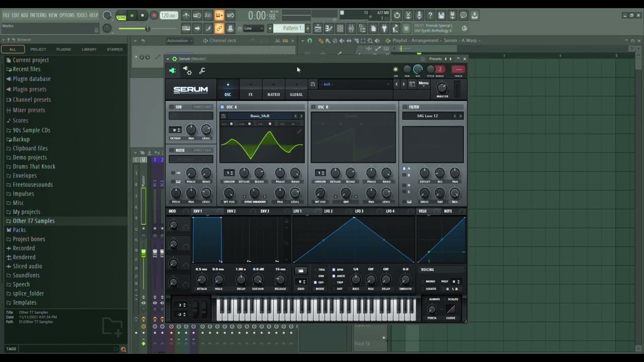Enable the SUB oscillator checkbox

172,107
